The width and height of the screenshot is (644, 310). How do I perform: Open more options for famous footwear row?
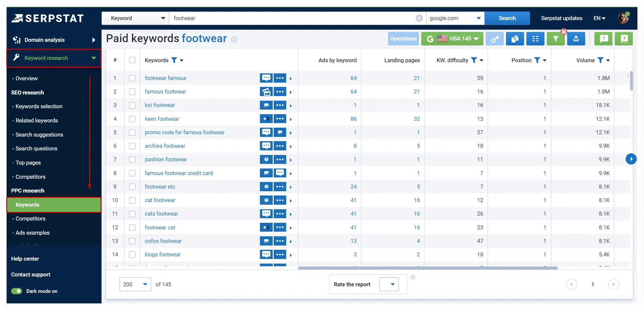pyautogui.click(x=280, y=91)
